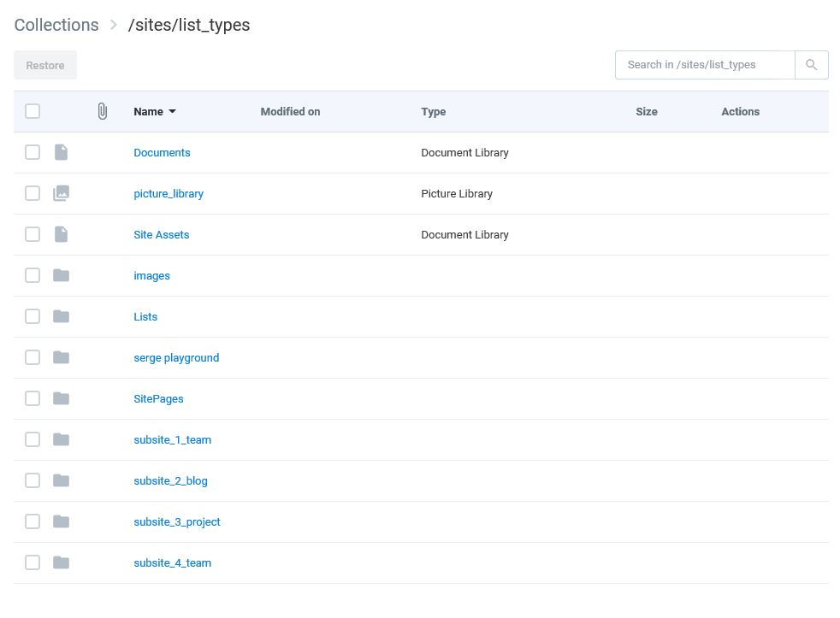Click the Type column header
This screenshot has width=840, height=618.
434,111
